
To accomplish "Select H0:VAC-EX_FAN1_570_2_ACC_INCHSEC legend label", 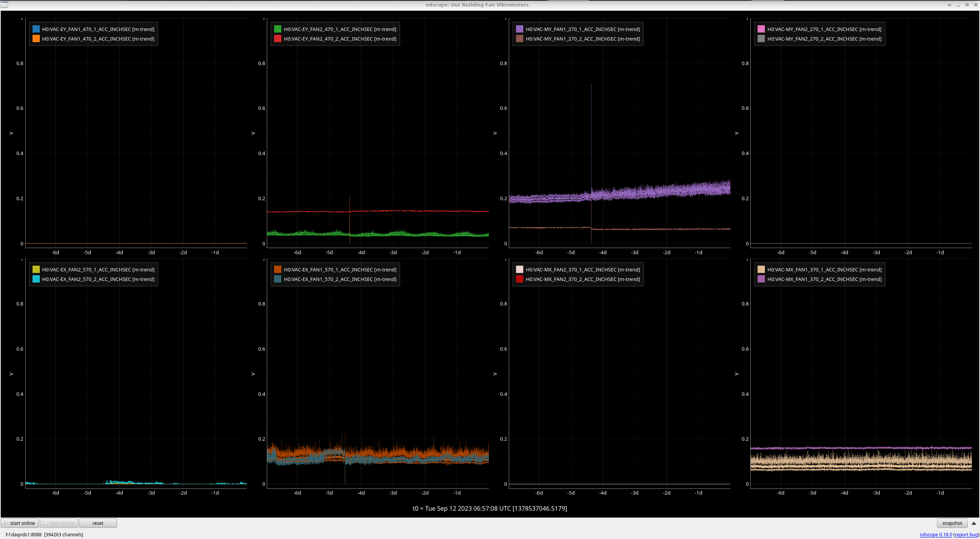I will click(x=340, y=279).
